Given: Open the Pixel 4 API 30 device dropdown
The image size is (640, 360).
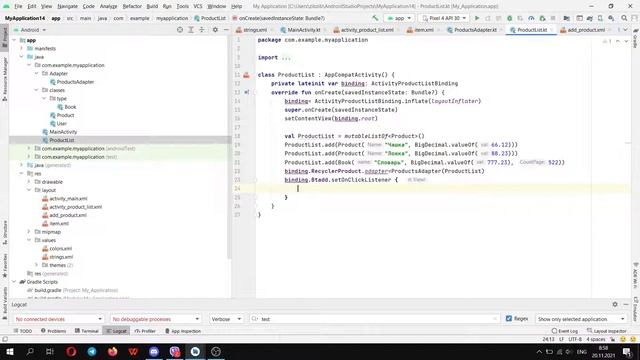Looking at the screenshot, I should [444, 18].
